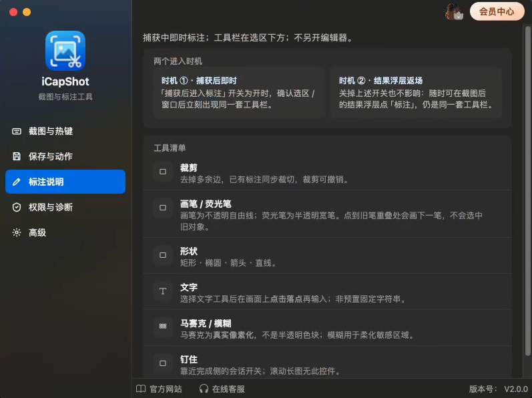Go to the 高级 settings section

coord(65,232)
